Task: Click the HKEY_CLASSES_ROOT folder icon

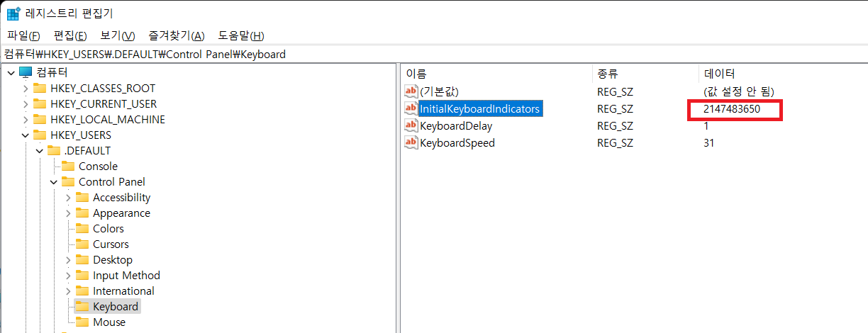Action: coord(40,88)
